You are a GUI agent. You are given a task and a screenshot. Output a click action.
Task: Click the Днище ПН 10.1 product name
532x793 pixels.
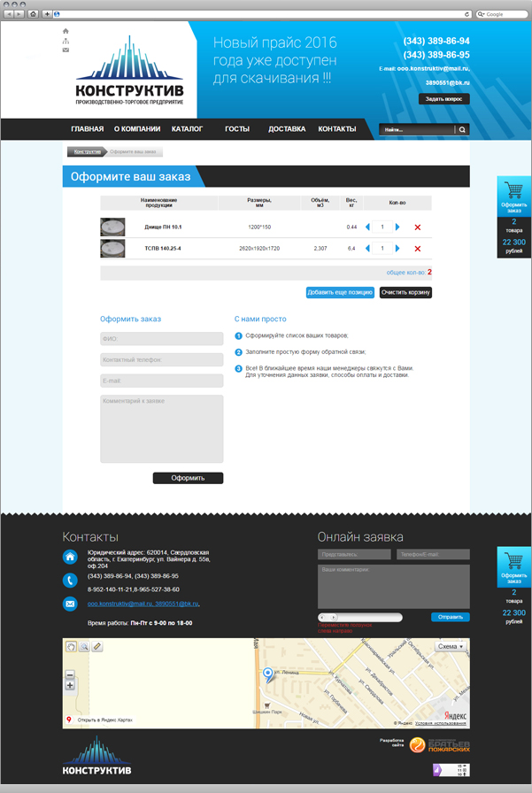[x=163, y=227]
